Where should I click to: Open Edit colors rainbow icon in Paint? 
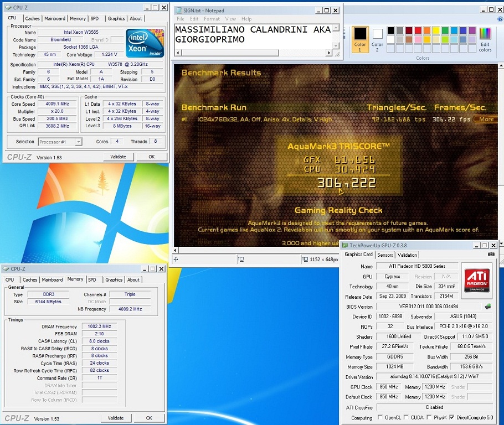485,40
